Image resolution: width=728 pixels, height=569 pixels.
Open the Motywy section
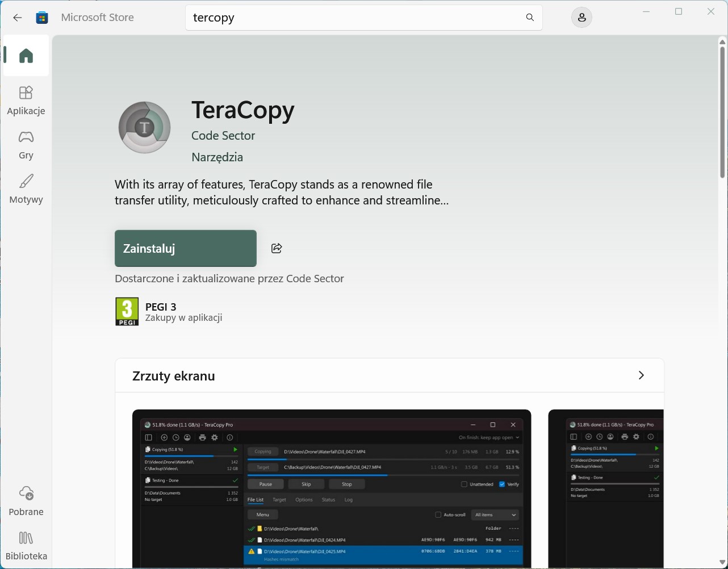(26, 189)
